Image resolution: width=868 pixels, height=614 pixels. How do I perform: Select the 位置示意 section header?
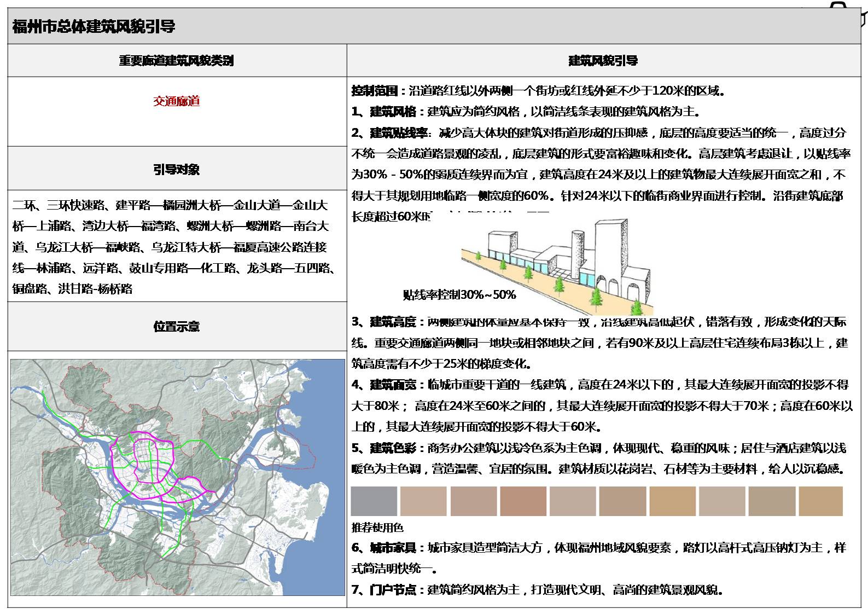click(177, 327)
